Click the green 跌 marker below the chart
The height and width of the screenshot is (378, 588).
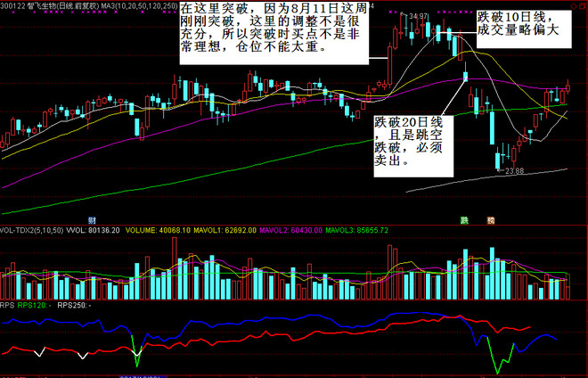point(465,220)
